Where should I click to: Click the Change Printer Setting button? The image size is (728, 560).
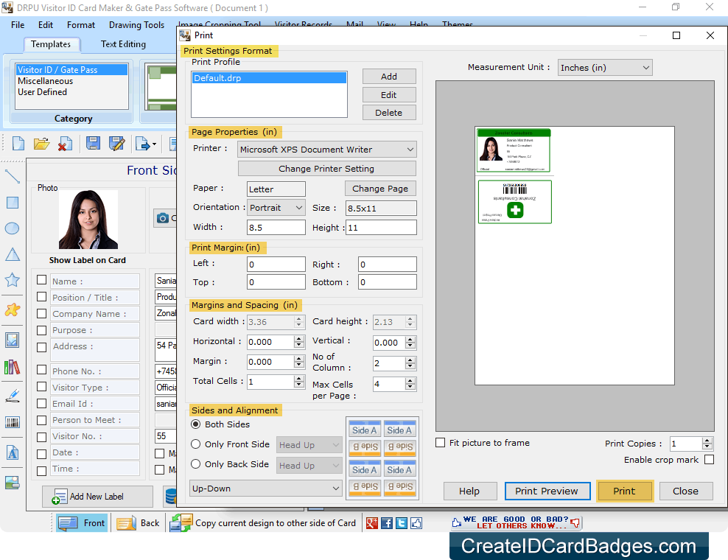(x=327, y=169)
